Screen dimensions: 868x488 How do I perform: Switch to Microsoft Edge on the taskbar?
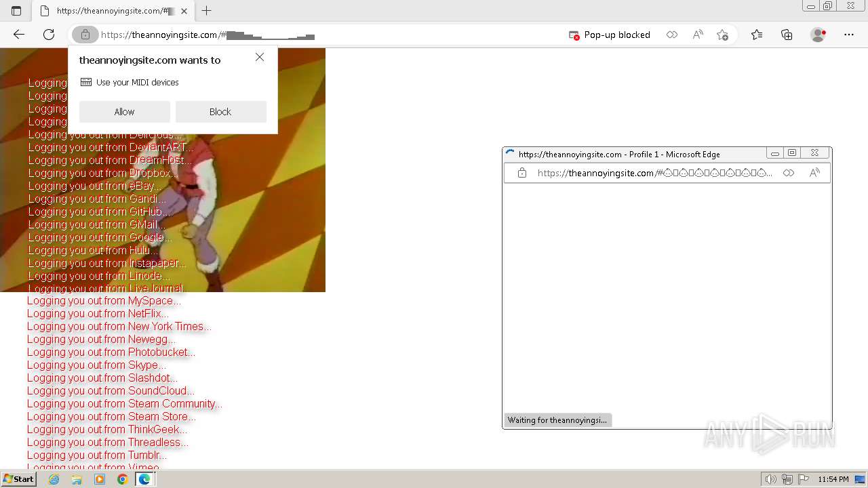(144, 479)
